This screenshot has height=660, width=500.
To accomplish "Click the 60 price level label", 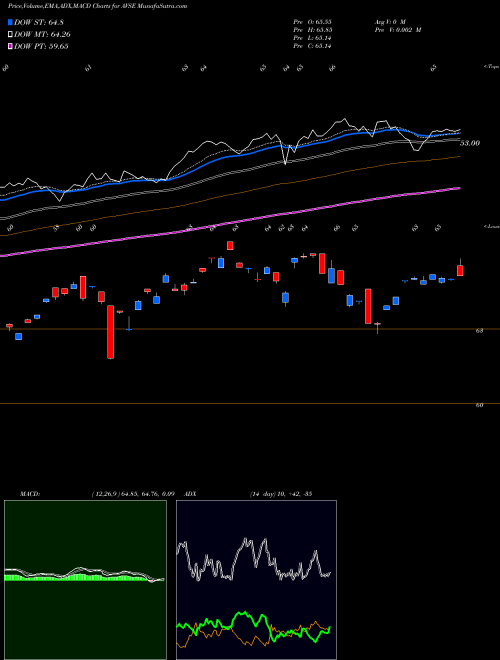I will tap(479, 405).
